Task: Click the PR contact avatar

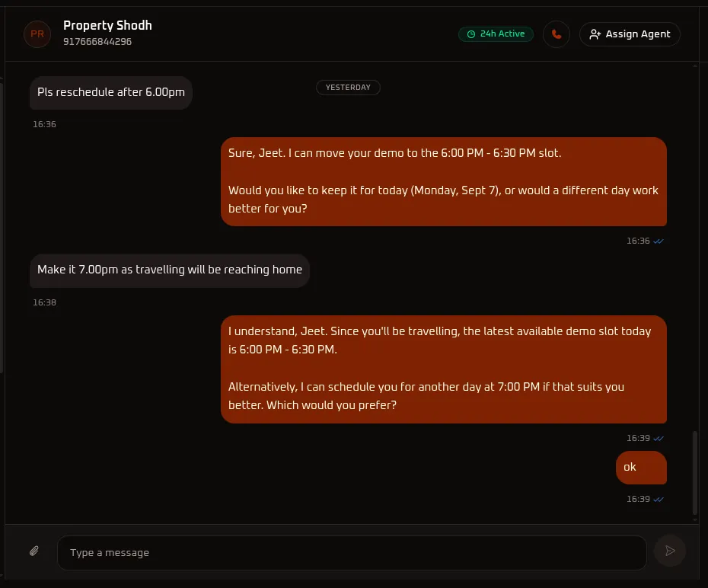Action: [x=37, y=34]
